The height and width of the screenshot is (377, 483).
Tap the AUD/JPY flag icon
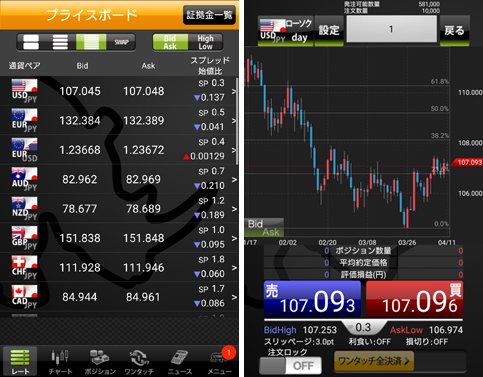(24, 179)
